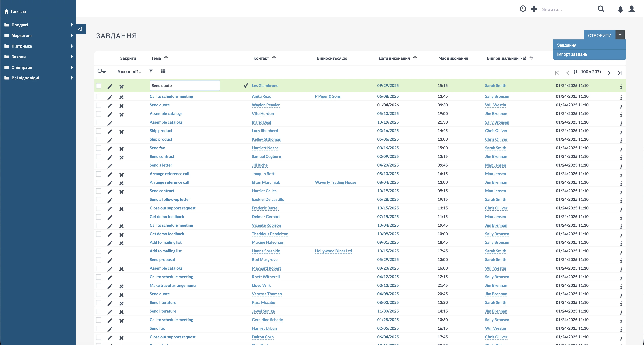Select checkbox for Les Giambrone row
644x345 pixels.
99,86
